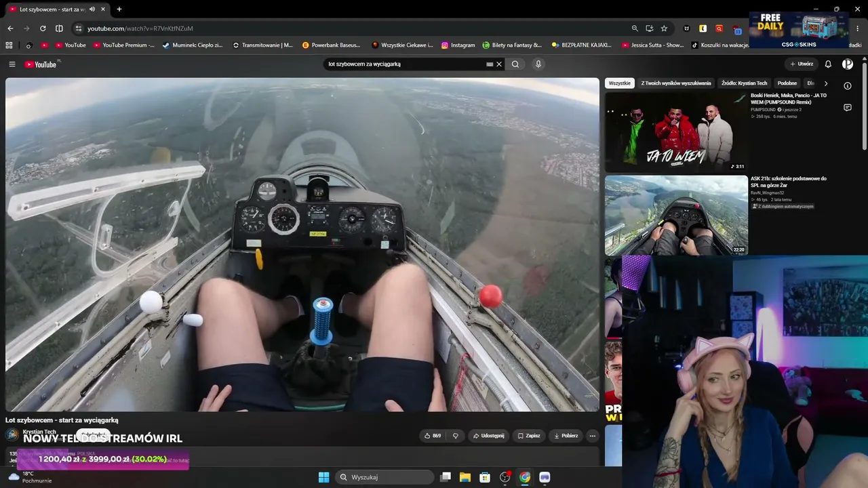868x488 pixels.
Task: Select the 'Źródło: Krystian Tech' chip
Action: click(744, 83)
